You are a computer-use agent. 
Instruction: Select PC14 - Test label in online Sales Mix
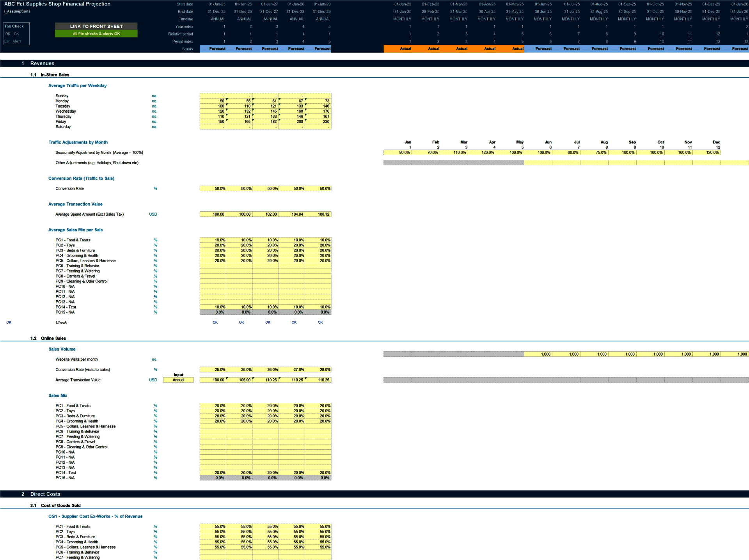(x=66, y=473)
